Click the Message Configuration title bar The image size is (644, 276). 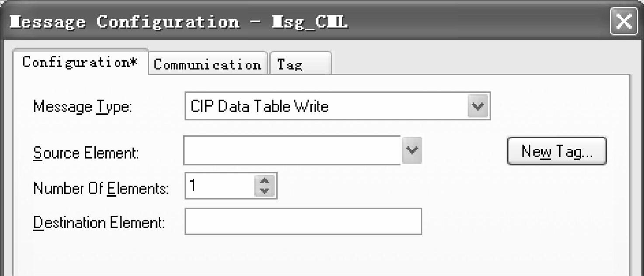click(437, 22)
